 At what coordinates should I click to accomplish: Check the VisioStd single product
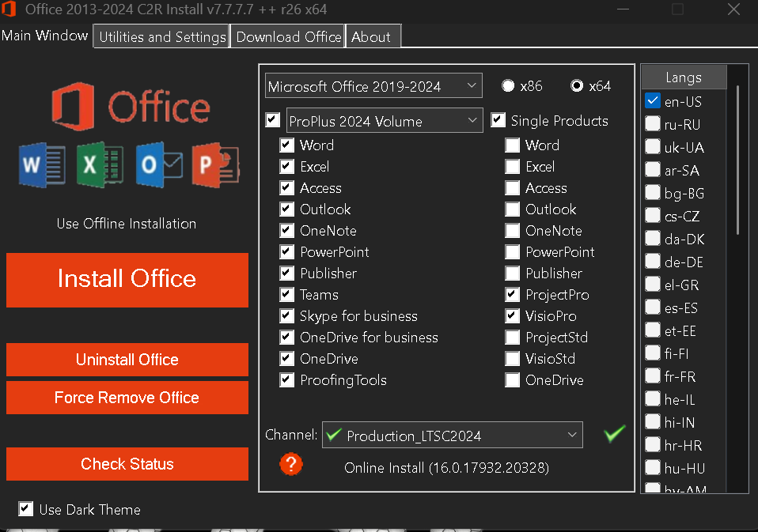(513, 359)
